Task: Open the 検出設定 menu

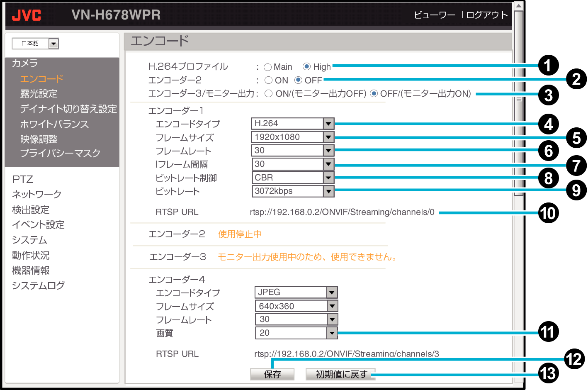Action: (31, 210)
